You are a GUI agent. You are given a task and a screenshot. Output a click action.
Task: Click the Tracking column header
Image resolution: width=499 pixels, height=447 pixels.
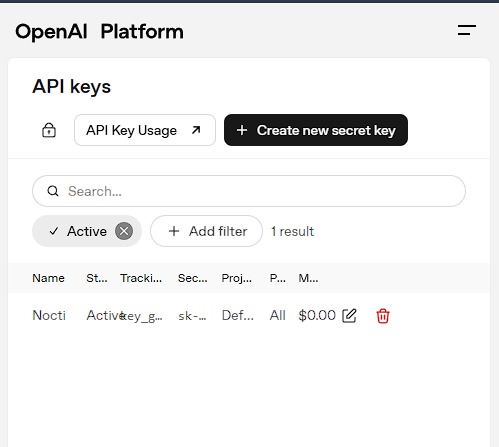(x=141, y=278)
